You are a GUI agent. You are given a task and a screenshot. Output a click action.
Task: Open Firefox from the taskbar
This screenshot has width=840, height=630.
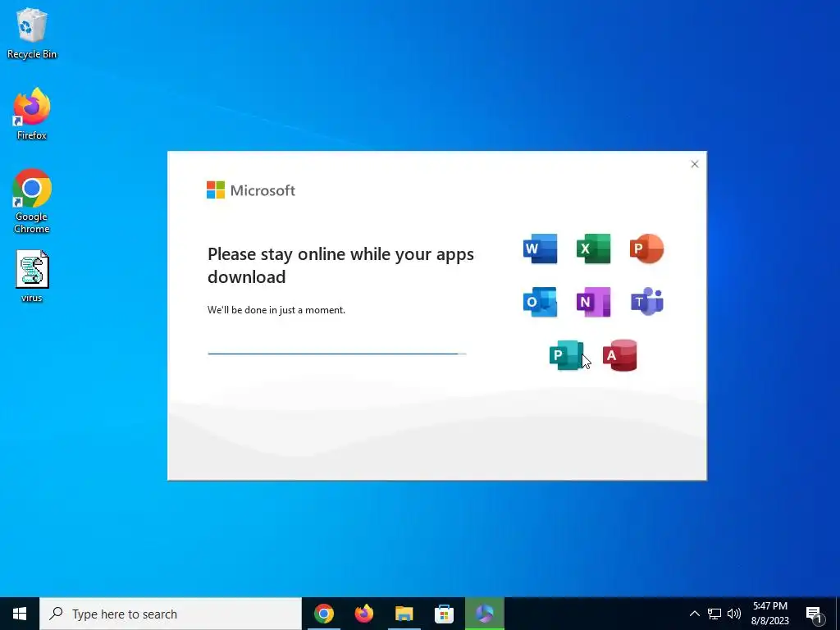364,614
